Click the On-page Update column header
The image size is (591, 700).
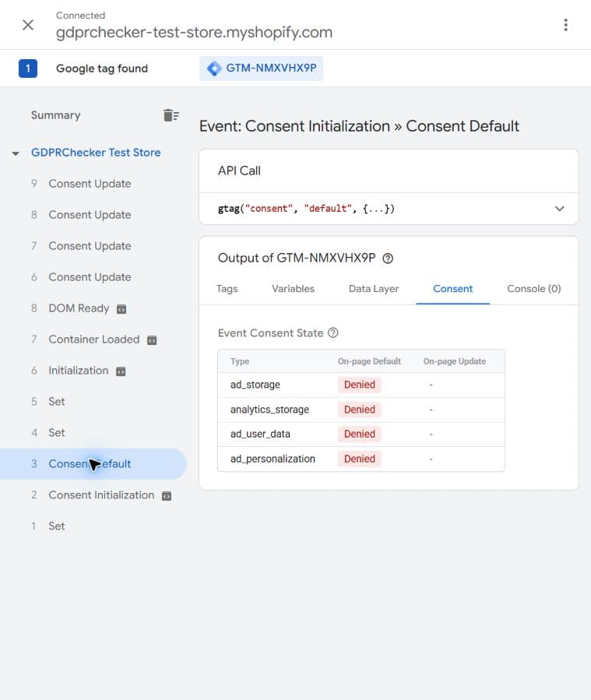click(455, 361)
